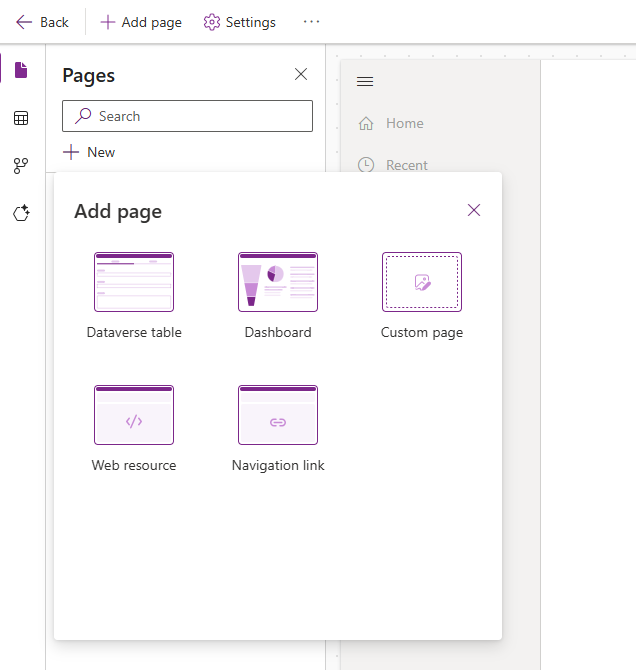This screenshot has width=636, height=670.
Task: Go back using the Back button
Action: [x=42, y=22]
